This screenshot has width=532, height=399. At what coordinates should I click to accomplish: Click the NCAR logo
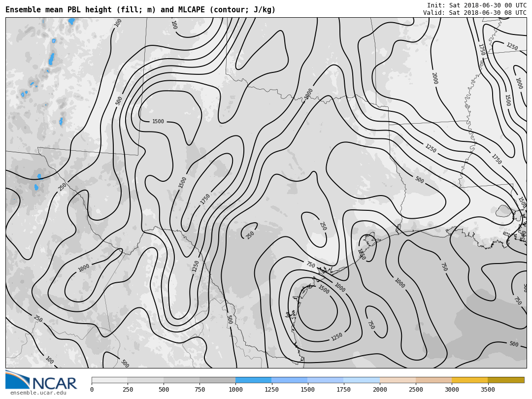(41, 380)
